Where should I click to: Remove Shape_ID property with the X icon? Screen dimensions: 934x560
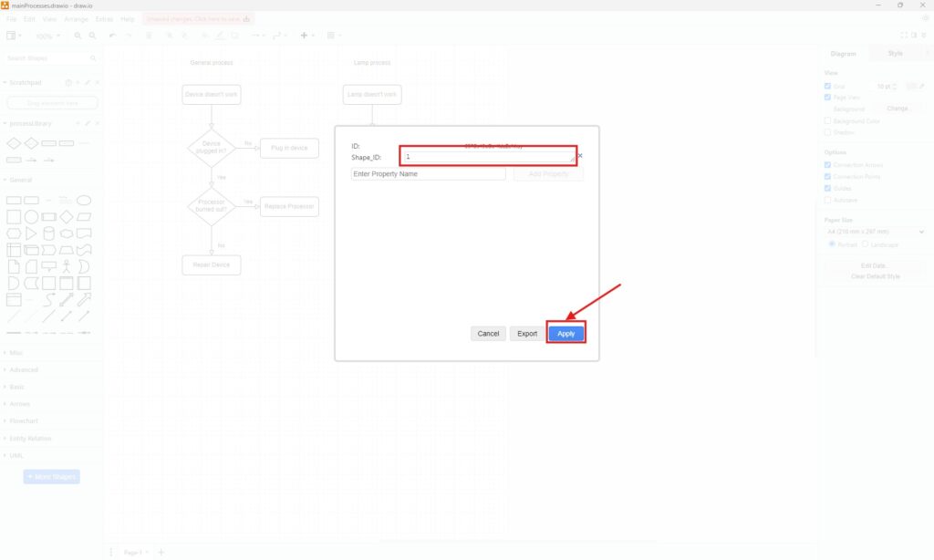(580, 156)
